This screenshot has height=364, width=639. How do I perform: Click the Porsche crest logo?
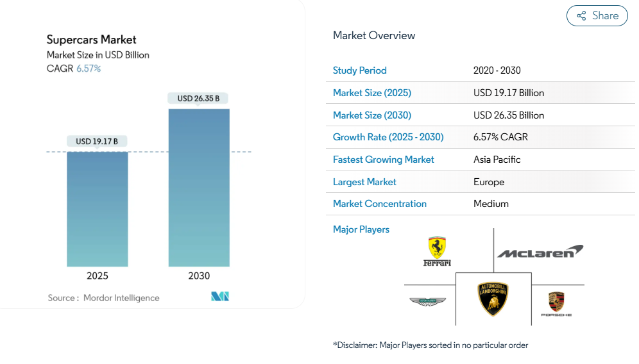click(556, 304)
